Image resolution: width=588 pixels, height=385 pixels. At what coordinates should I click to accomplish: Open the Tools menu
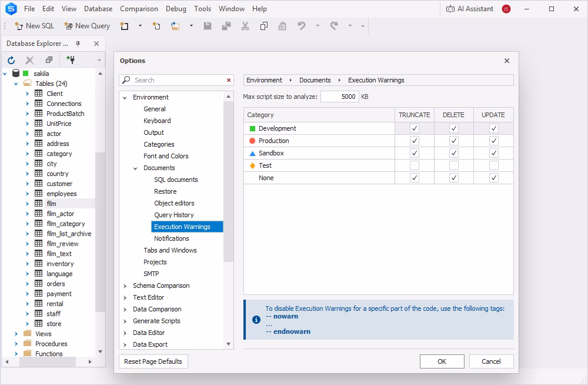202,9
